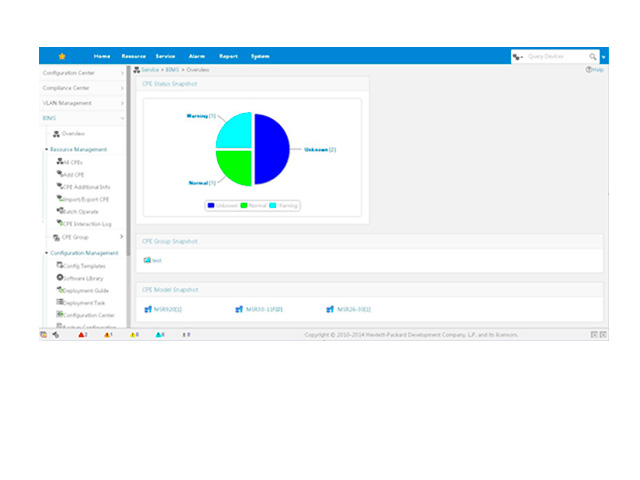Viewport: 640px width, 480px height.
Task: Click the MSR920 device model icon
Action: click(148, 309)
